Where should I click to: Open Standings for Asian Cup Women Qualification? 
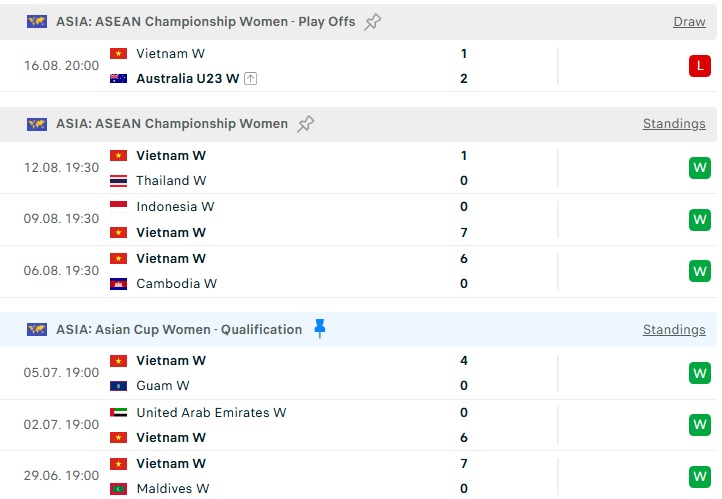tap(674, 330)
